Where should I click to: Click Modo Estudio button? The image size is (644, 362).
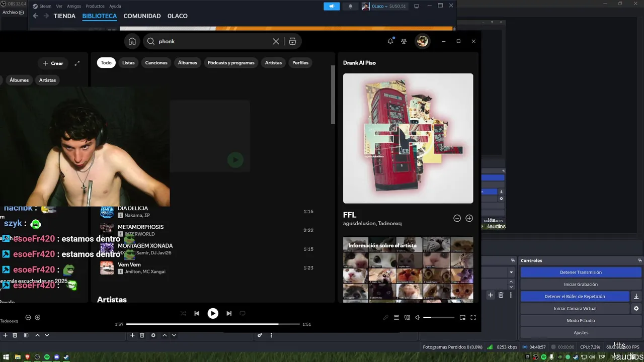(x=581, y=321)
